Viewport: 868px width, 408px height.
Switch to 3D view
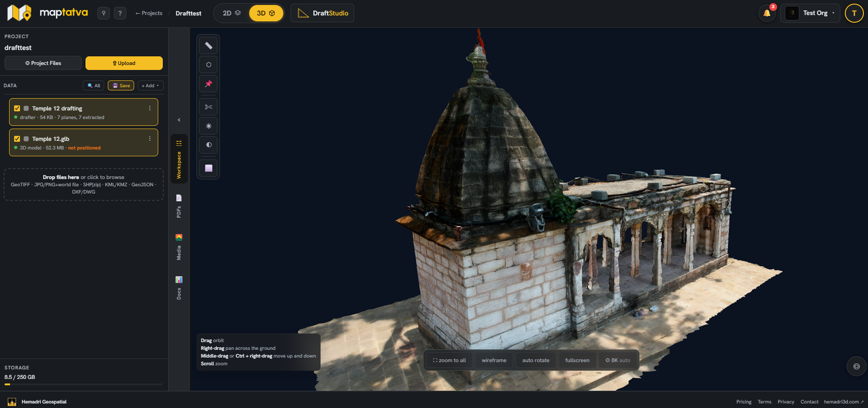[x=266, y=13]
